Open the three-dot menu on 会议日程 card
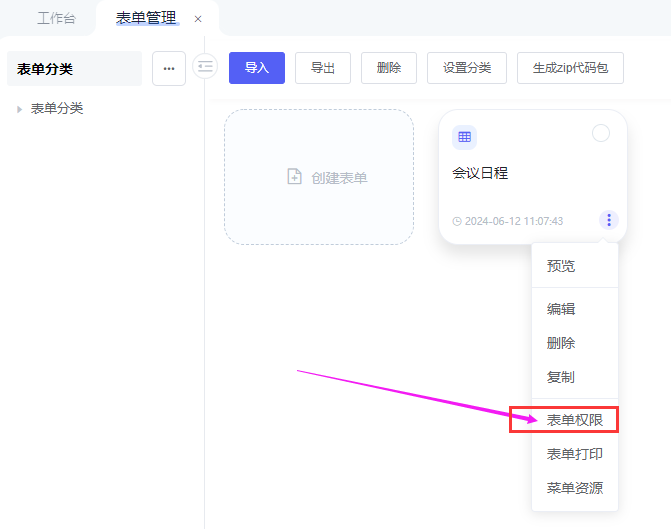 coord(608,220)
